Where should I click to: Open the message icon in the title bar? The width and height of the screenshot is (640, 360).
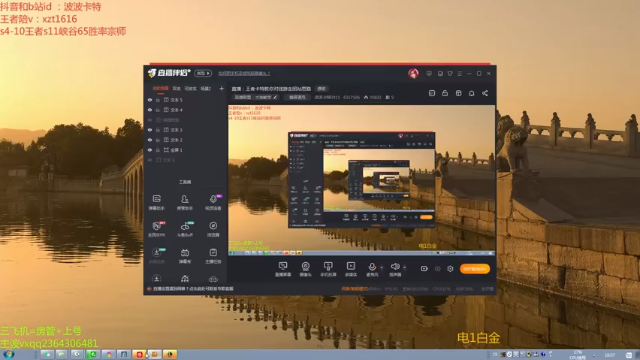tap(429, 73)
